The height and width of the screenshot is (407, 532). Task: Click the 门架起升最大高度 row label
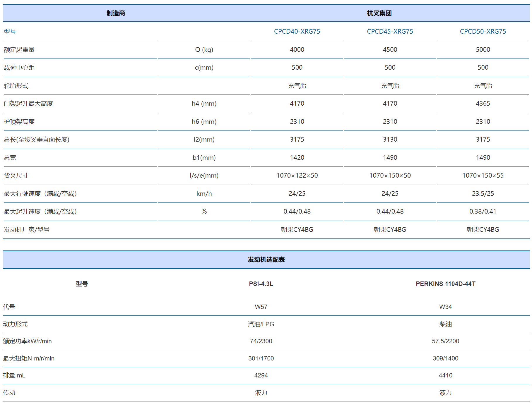(28, 104)
